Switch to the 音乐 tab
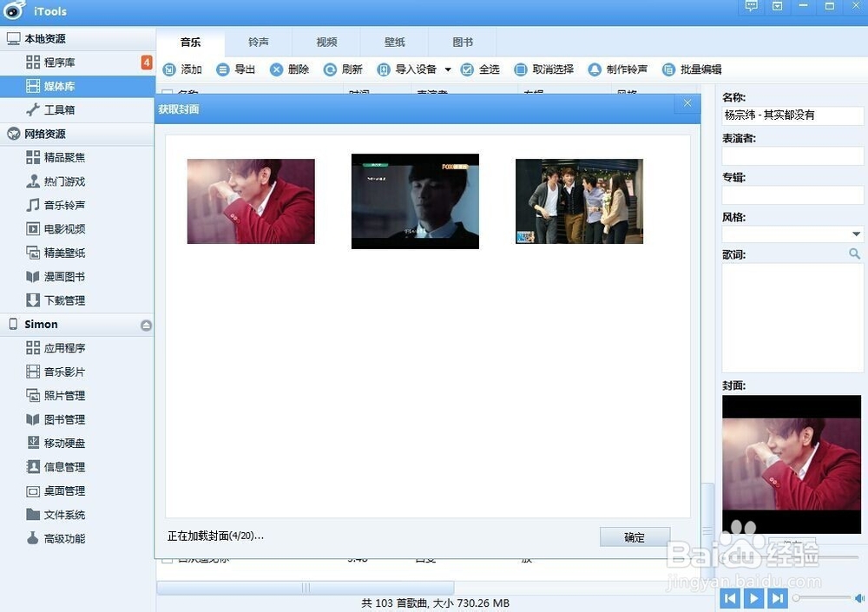Screen dimensions: 868x612 click(x=190, y=42)
